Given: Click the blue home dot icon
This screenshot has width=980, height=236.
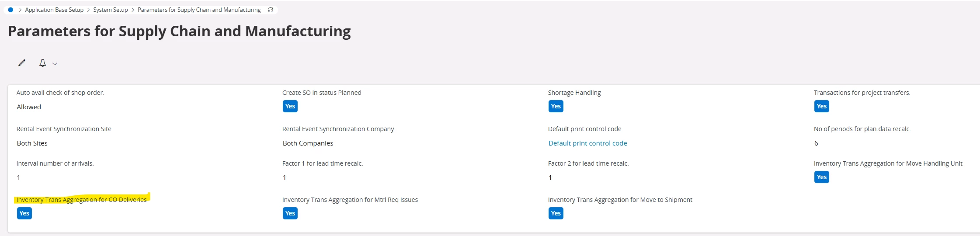Looking at the screenshot, I should point(10,10).
